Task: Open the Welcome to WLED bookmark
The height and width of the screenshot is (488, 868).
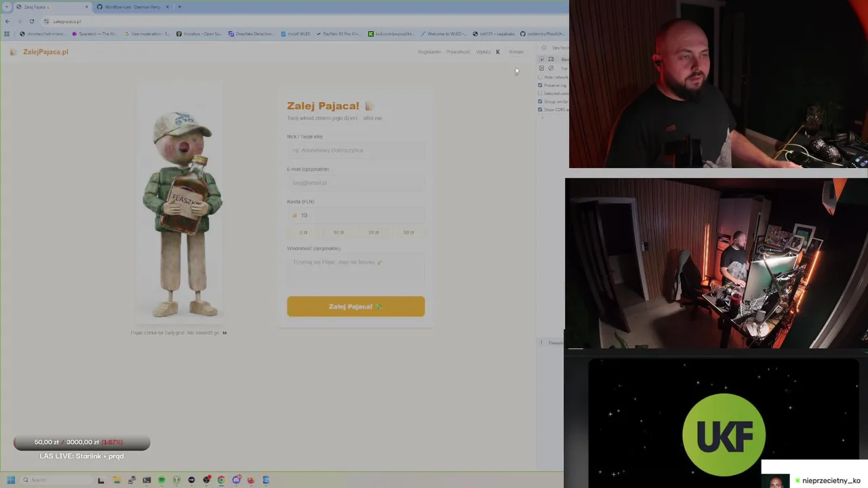Action: 443,33
